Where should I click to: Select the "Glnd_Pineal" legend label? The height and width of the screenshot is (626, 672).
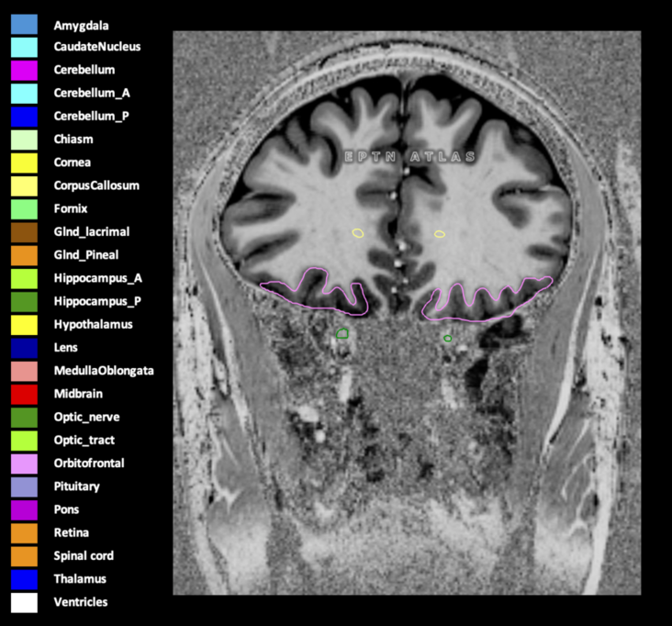86,255
